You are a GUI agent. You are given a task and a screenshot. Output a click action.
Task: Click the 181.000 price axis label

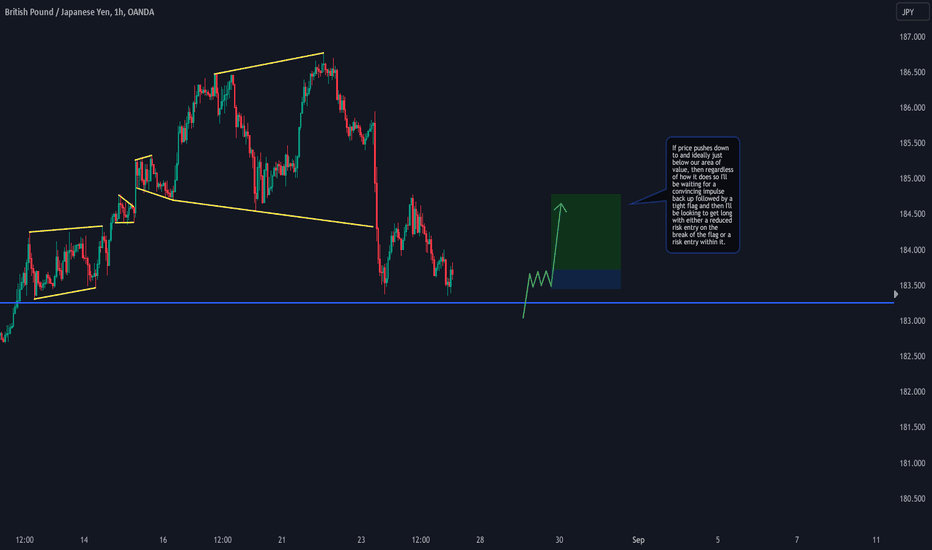912,463
